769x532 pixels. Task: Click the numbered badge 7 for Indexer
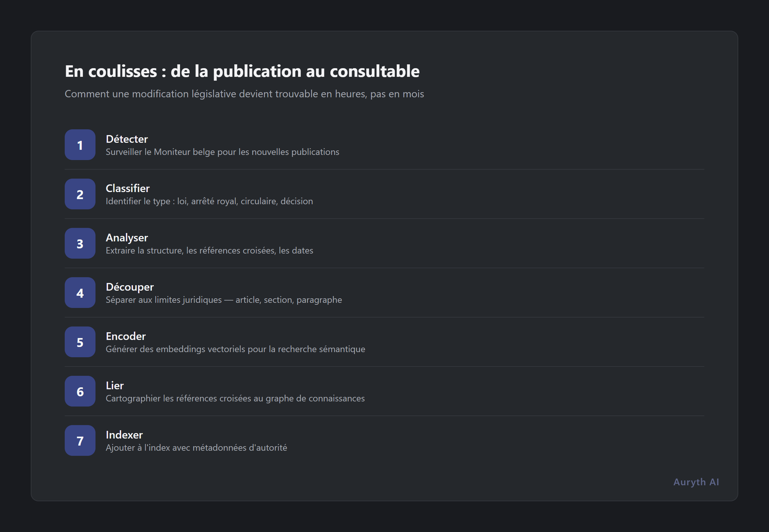coord(80,441)
